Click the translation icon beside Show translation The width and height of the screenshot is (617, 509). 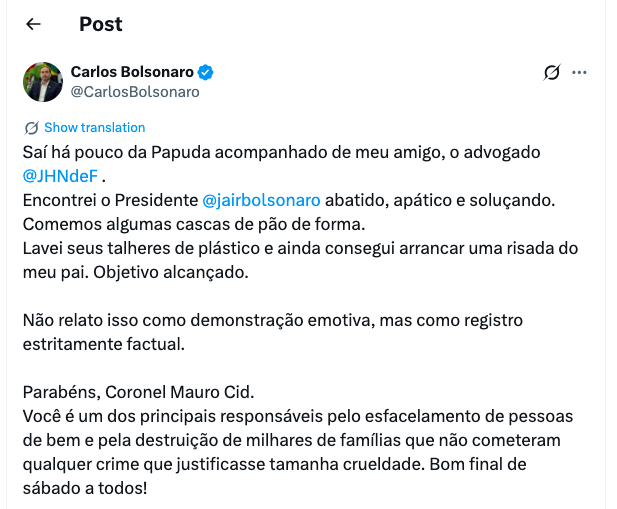pos(31,128)
